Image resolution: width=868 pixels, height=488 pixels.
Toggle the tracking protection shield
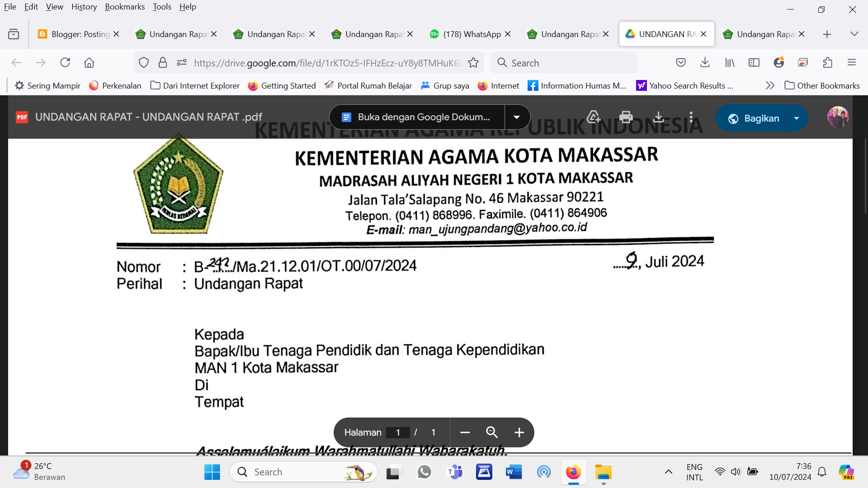pyautogui.click(x=144, y=62)
